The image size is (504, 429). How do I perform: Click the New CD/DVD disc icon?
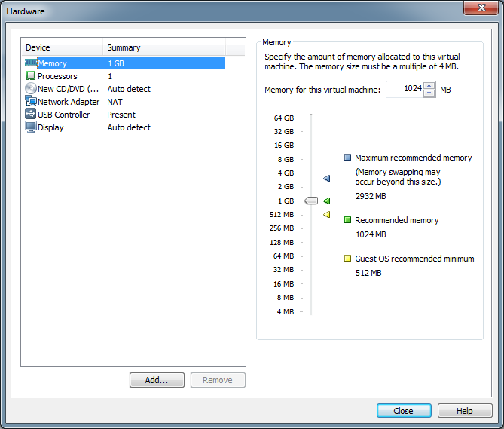coord(31,89)
